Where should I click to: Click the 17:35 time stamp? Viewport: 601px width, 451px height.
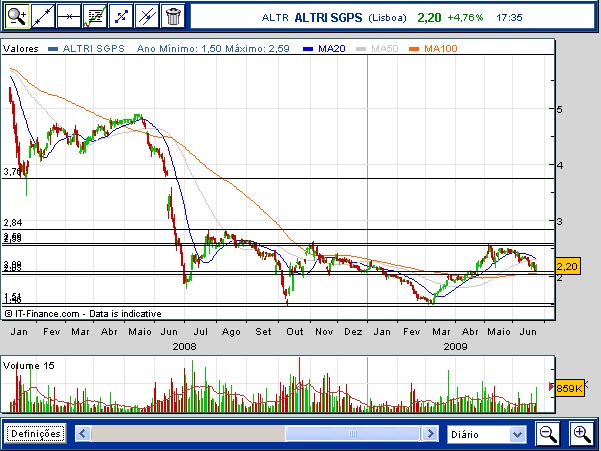pyautogui.click(x=509, y=18)
